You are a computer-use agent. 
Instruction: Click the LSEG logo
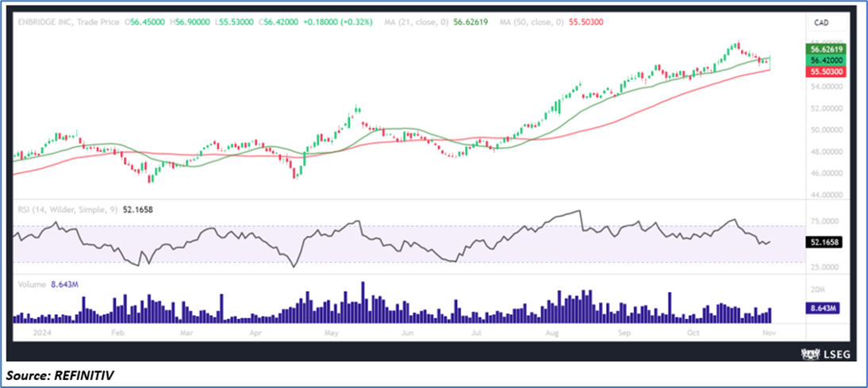click(824, 353)
